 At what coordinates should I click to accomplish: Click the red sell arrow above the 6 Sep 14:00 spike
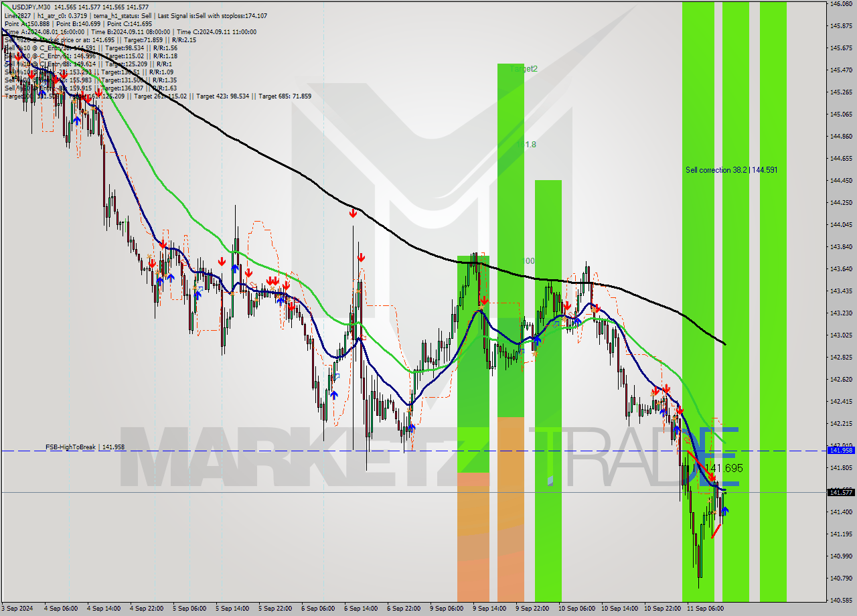[352, 214]
